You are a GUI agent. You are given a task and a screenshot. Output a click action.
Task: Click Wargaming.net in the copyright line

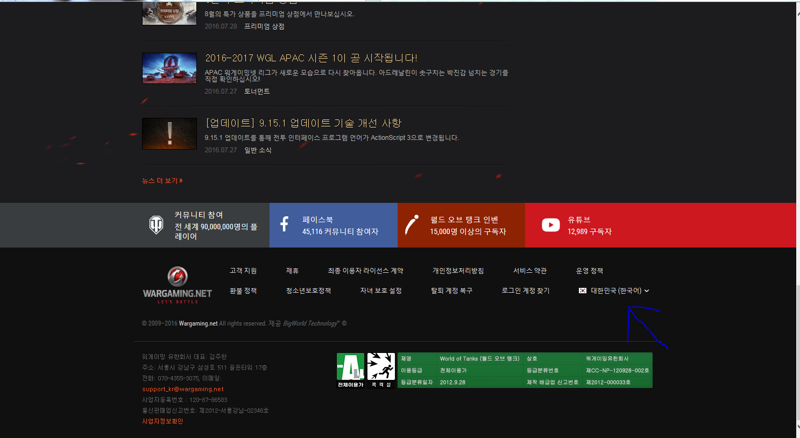click(198, 324)
